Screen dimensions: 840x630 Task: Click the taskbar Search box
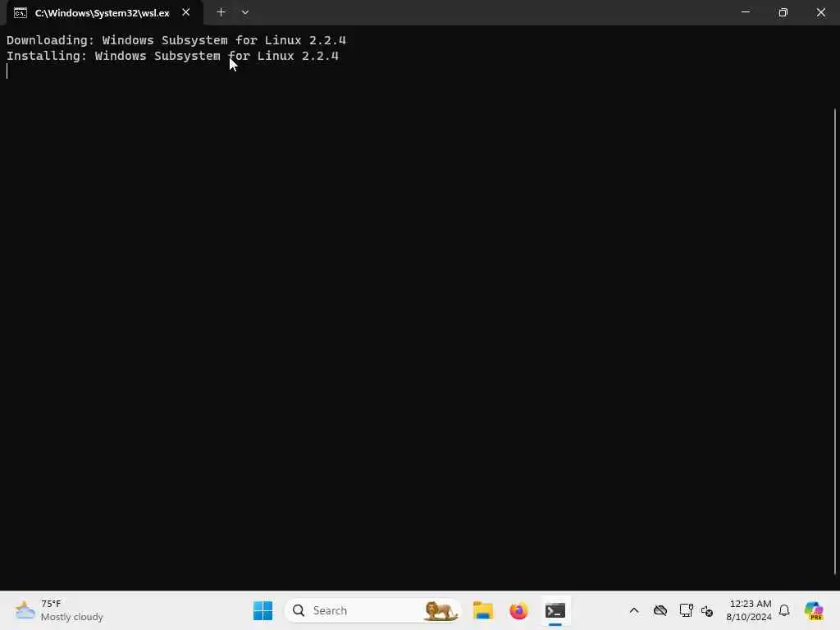click(373, 610)
